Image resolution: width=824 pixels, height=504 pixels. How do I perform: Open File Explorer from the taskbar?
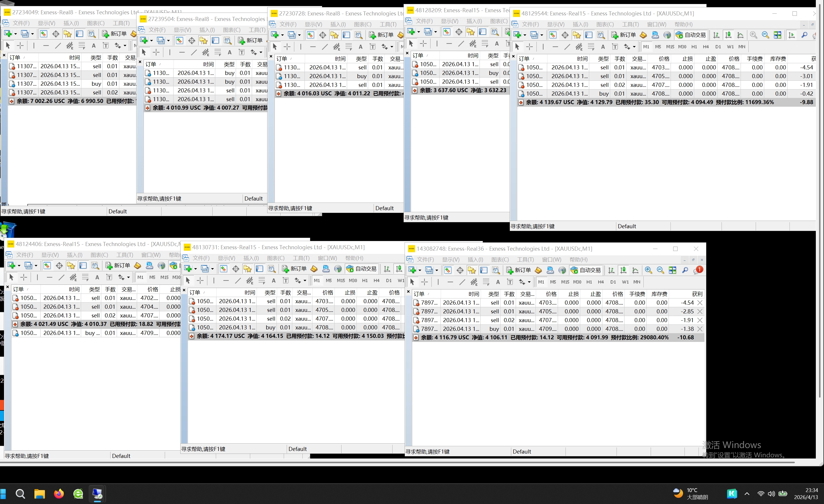(39, 494)
